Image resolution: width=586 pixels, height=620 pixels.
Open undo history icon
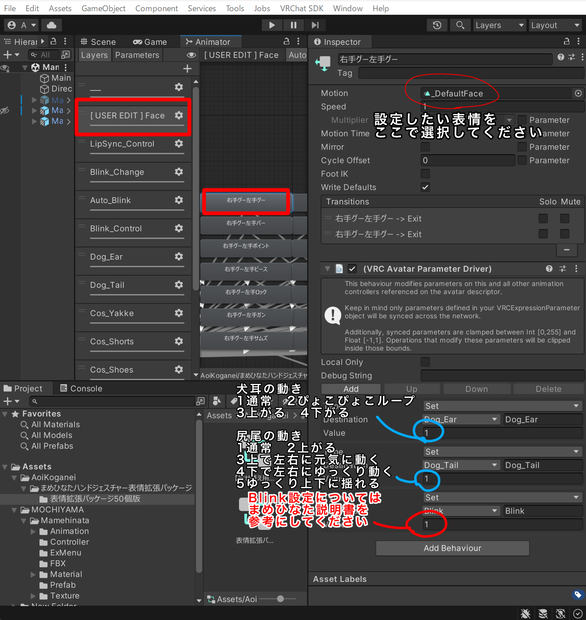(437, 25)
